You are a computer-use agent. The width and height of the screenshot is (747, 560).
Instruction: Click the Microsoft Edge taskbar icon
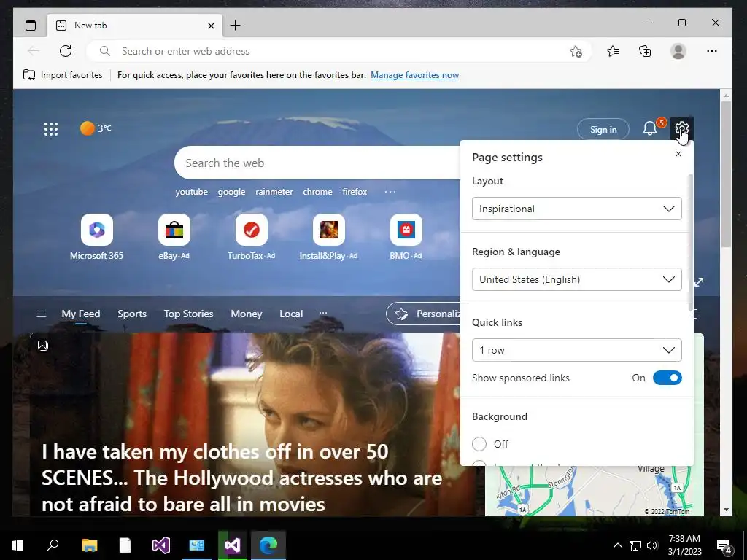(268, 545)
